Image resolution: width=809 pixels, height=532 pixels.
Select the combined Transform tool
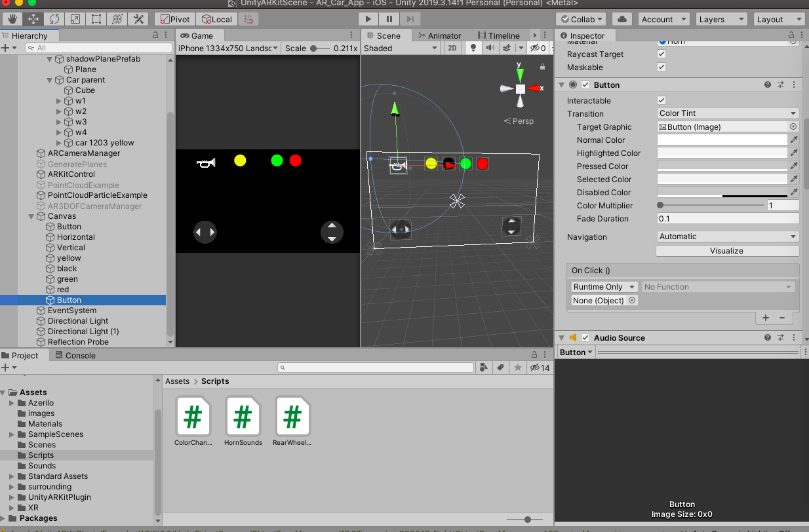(x=117, y=19)
